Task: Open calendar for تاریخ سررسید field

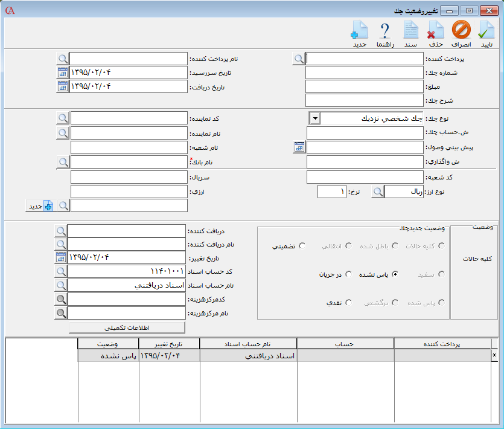Action: pos(63,73)
